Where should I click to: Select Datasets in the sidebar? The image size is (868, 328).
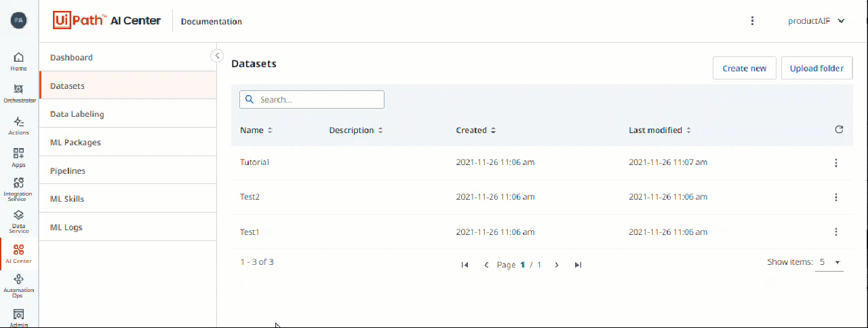(x=128, y=86)
